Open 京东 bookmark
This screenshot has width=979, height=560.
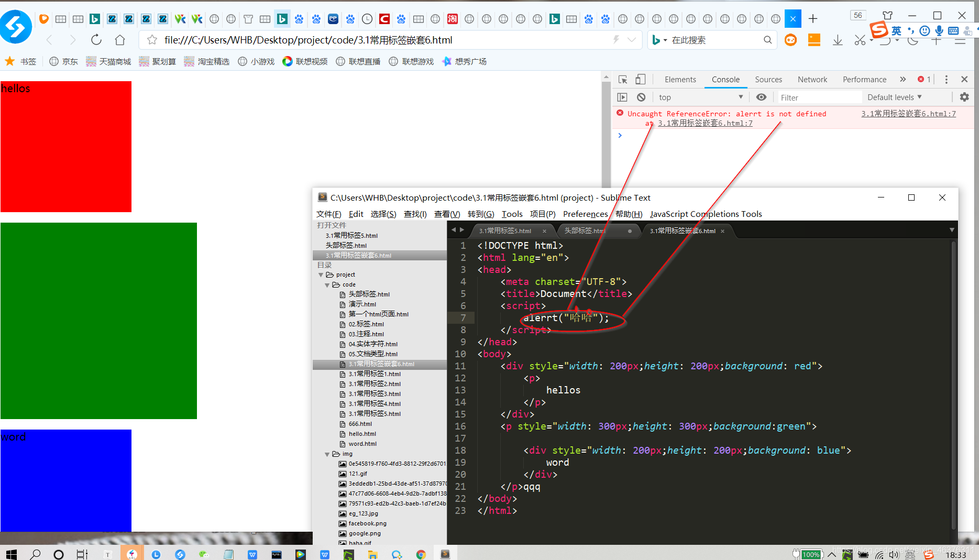click(x=64, y=61)
